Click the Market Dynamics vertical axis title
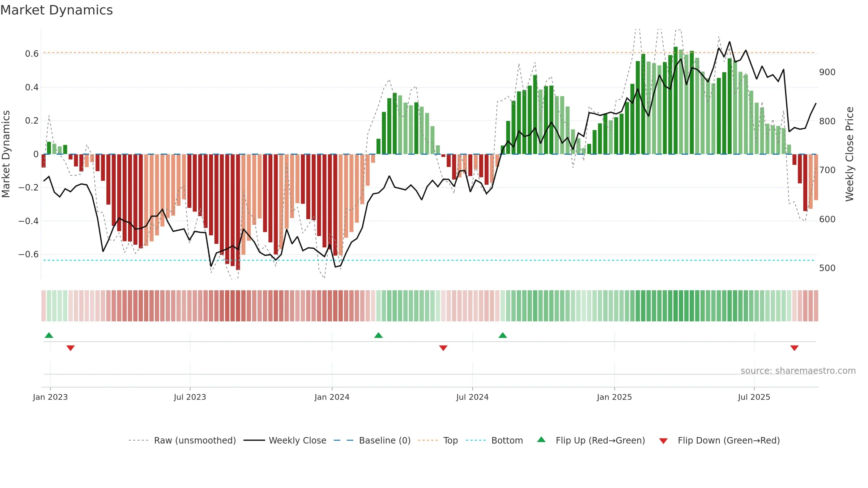The height and width of the screenshot is (488, 868). click(x=6, y=154)
